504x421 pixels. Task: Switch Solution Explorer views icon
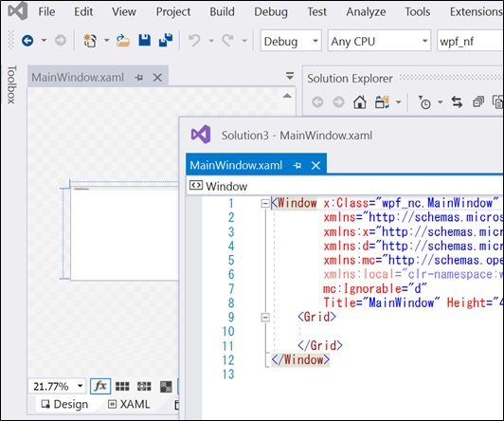coord(382,102)
